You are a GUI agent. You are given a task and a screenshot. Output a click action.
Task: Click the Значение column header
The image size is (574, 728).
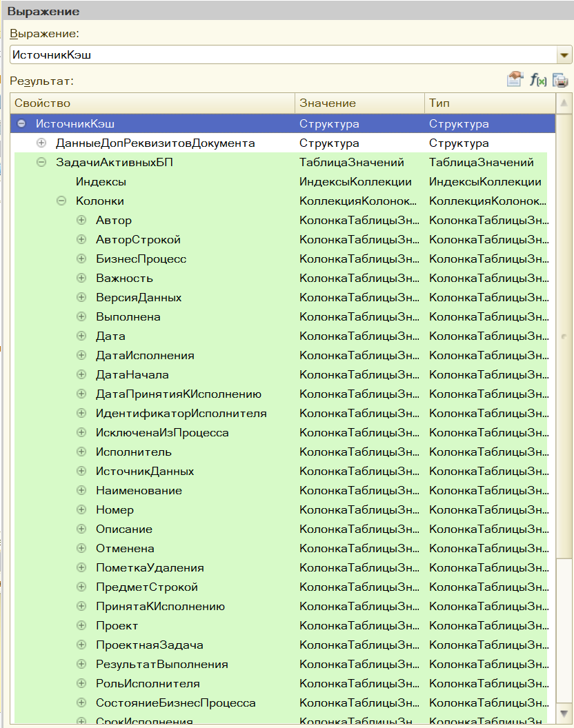(x=359, y=103)
